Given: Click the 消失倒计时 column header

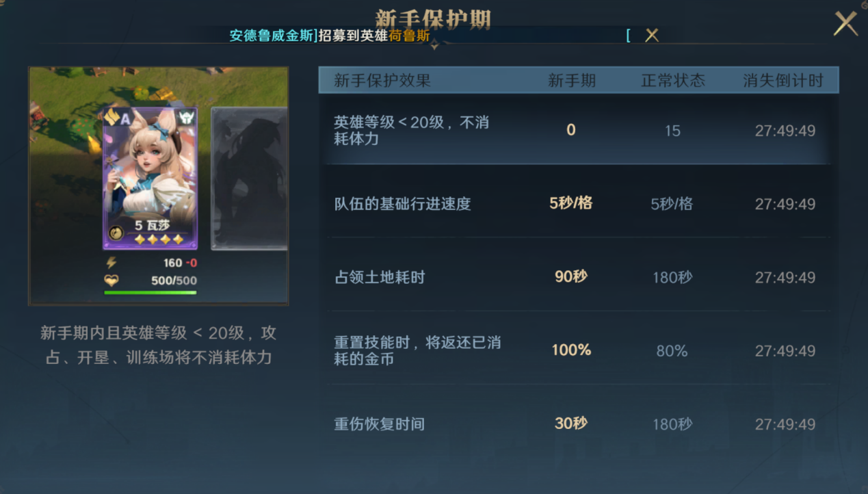Looking at the screenshot, I should (783, 80).
